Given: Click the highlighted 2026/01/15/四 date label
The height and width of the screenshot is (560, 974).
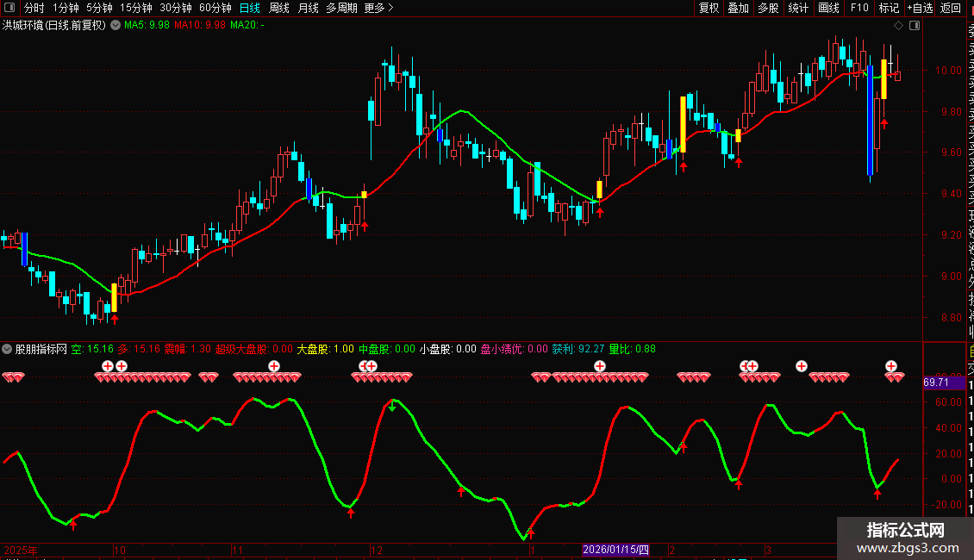Looking at the screenshot, I should [616, 550].
